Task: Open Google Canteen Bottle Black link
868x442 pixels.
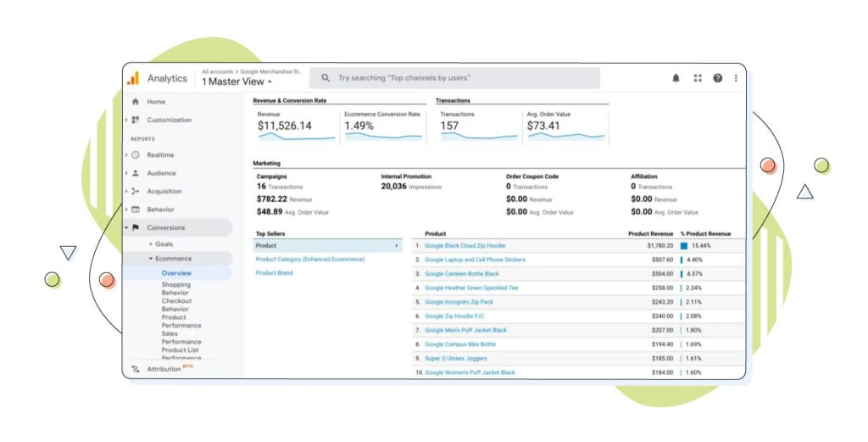Action: (x=462, y=274)
